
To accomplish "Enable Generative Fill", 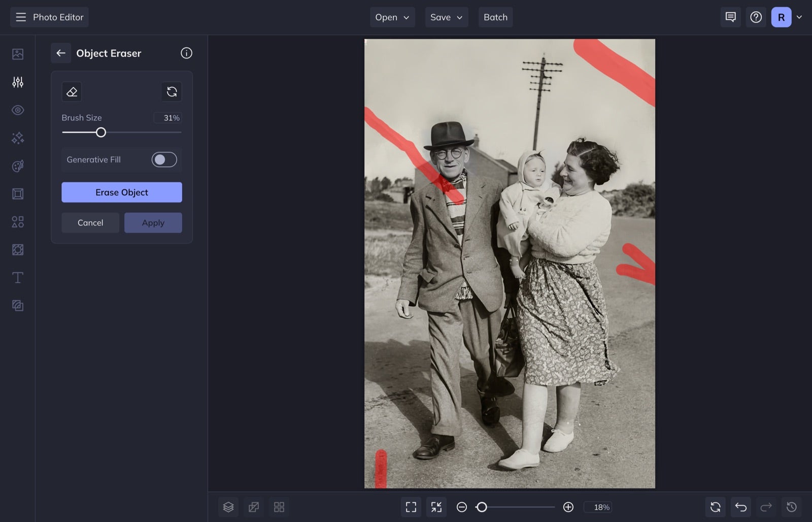I will coord(164,159).
